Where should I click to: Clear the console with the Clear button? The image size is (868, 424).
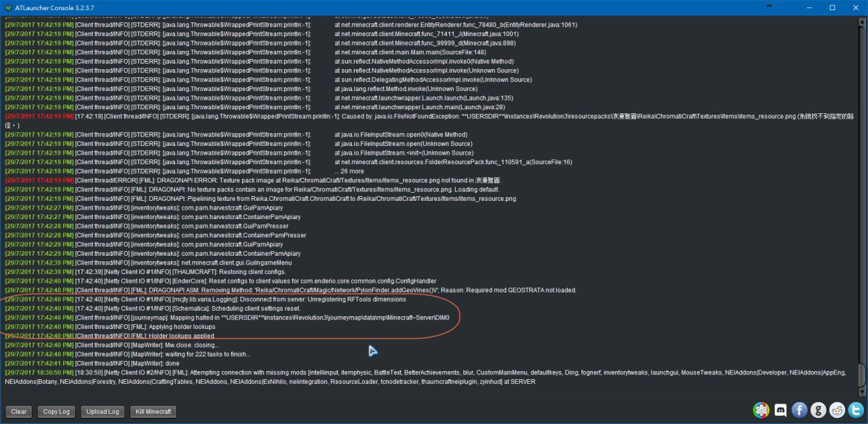point(19,412)
